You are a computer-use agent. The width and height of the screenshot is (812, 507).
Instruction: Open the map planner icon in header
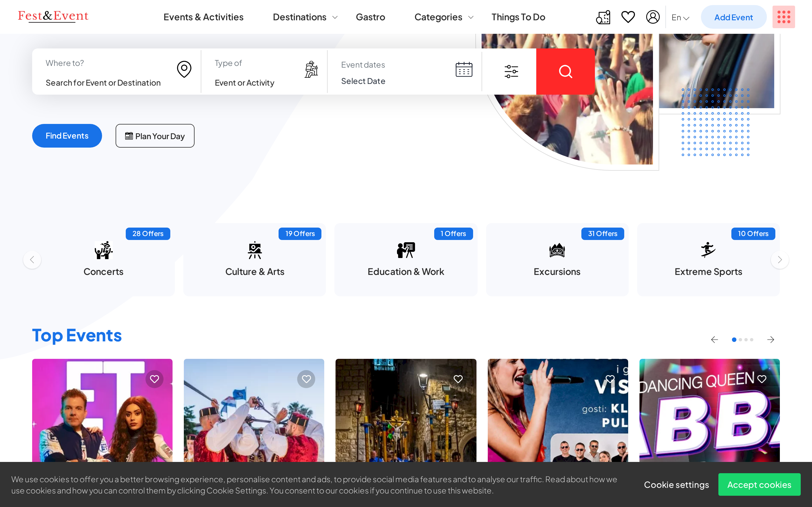(603, 17)
